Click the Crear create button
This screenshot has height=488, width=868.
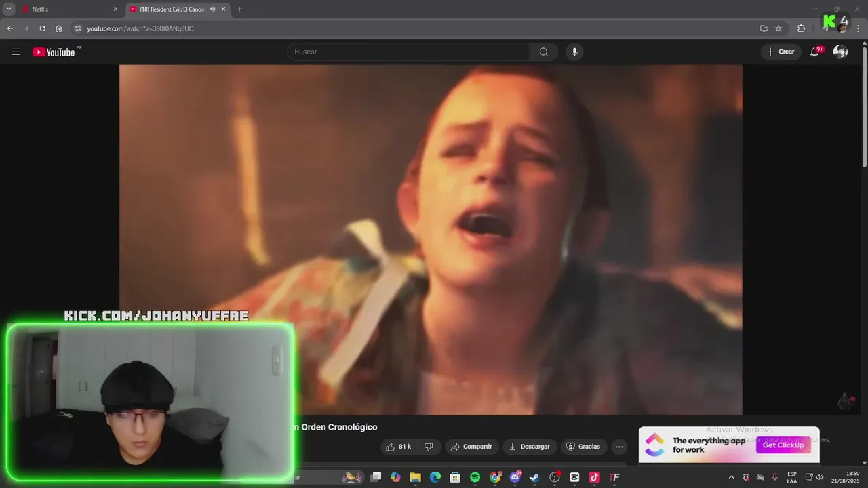[x=781, y=52]
